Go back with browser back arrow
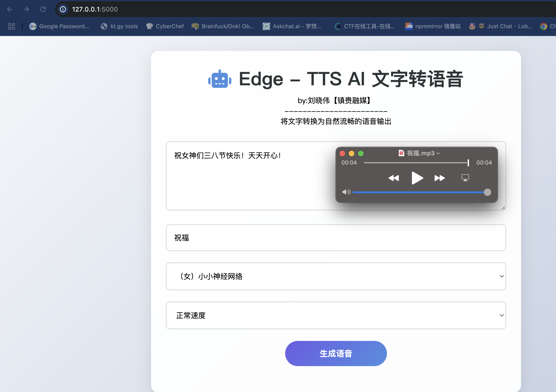The width and height of the screenshot is (556, 392). click(10, 9)
